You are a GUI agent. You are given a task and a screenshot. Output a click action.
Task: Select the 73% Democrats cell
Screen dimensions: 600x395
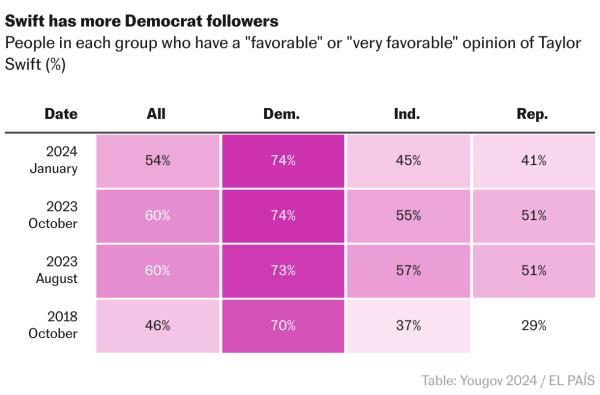coord(283,271)
